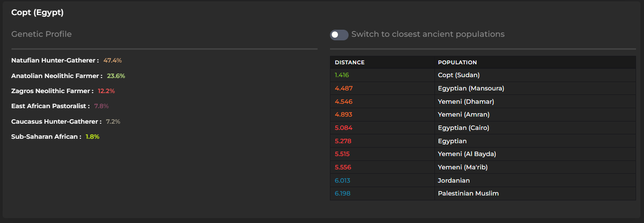Click the Caucasus Hunter-Gatherer entry
Viewport: 644px width, 223px height.
(x=56, y=121)
